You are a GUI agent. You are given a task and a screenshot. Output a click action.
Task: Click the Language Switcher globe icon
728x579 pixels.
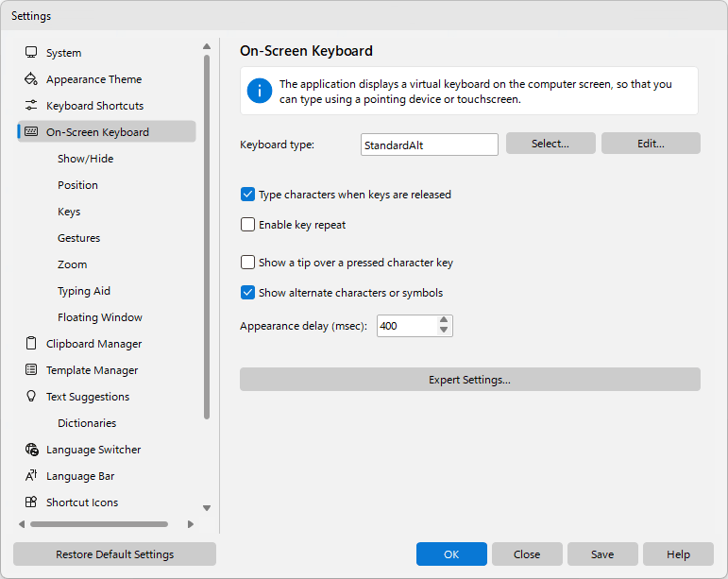(x=31, y=450)
